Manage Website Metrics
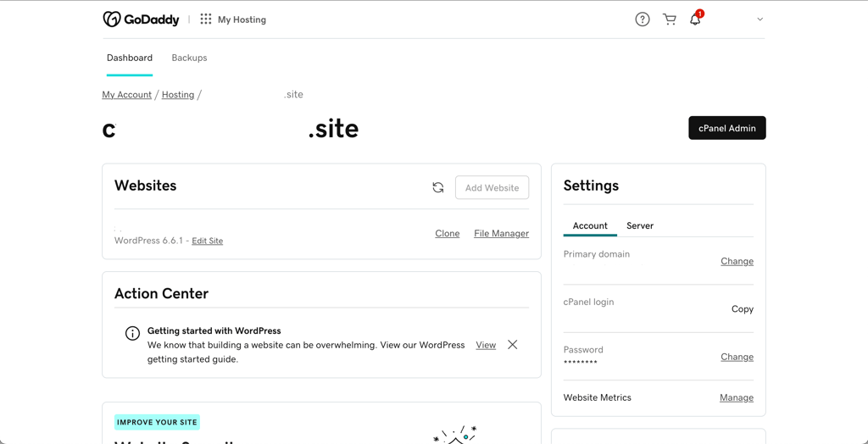The height and width of the screenshot is (444, 868). (737, 397)
